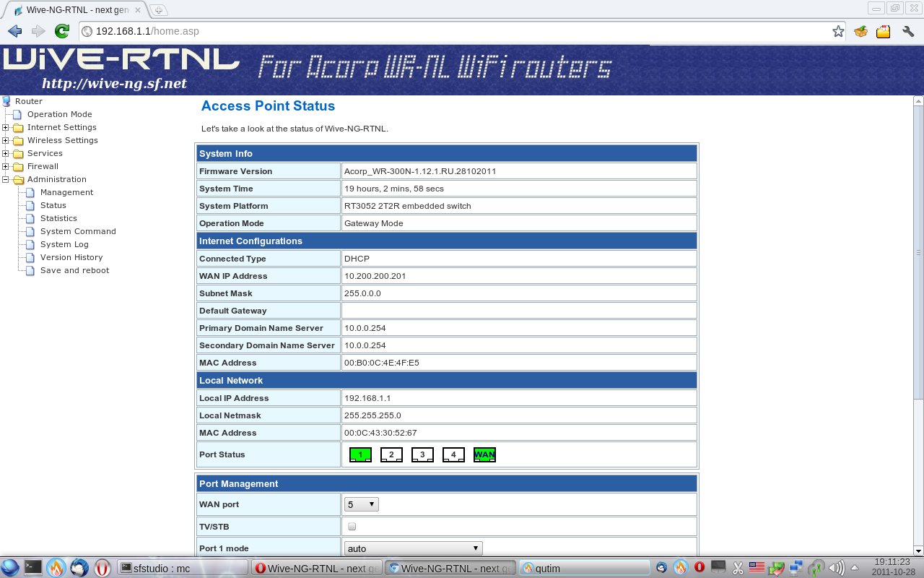Go back with the browser back arrow
The width and height of the screenshot is (924, 578).
(14, 31)
